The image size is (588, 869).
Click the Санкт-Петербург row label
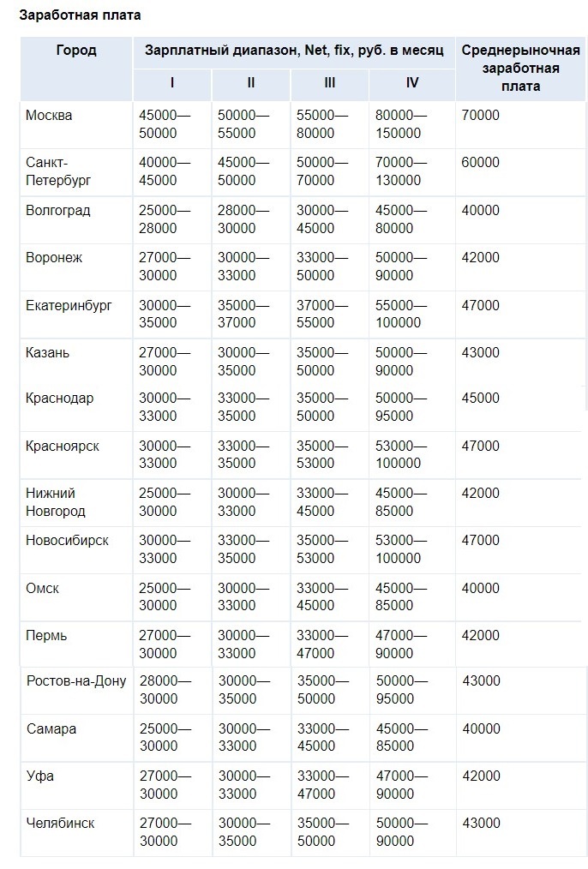(x=57, y=171)
